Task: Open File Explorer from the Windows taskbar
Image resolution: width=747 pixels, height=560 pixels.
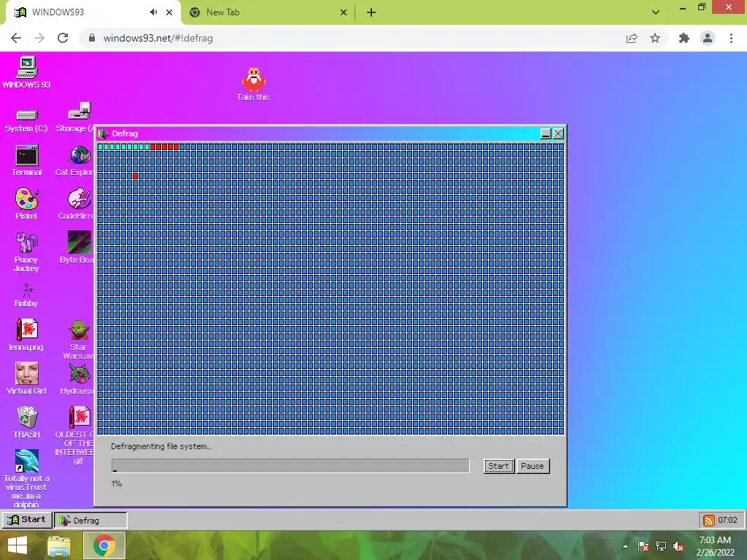Action: [58, 545]
